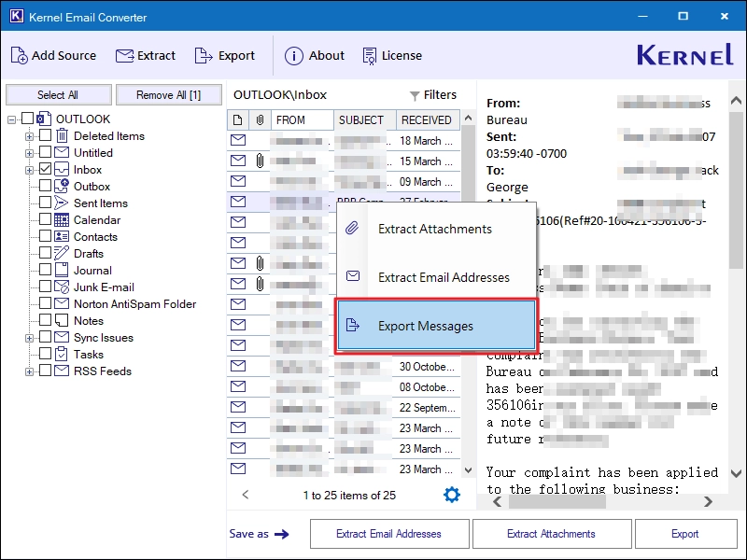Viewport: 747px width, 560px height.
Task: Expand the Sync Issues node
Action: point(29,338)
